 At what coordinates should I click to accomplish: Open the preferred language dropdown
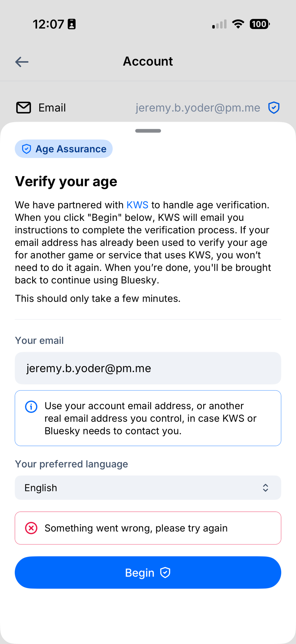pos(148,488)
